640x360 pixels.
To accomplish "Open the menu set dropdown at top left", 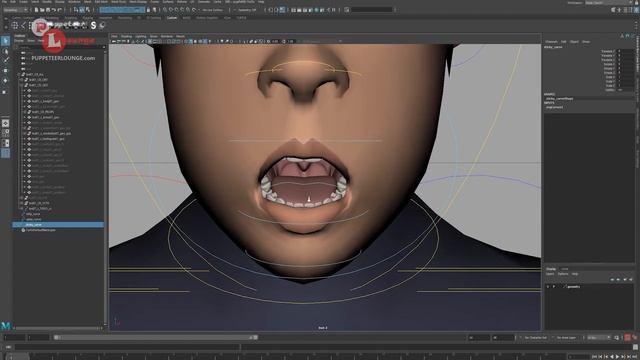I will pos(16,9).
